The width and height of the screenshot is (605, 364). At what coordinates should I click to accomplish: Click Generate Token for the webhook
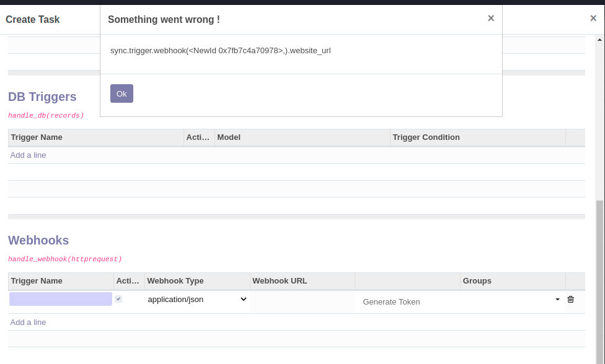pyautogui.click(x=391, y=301)
